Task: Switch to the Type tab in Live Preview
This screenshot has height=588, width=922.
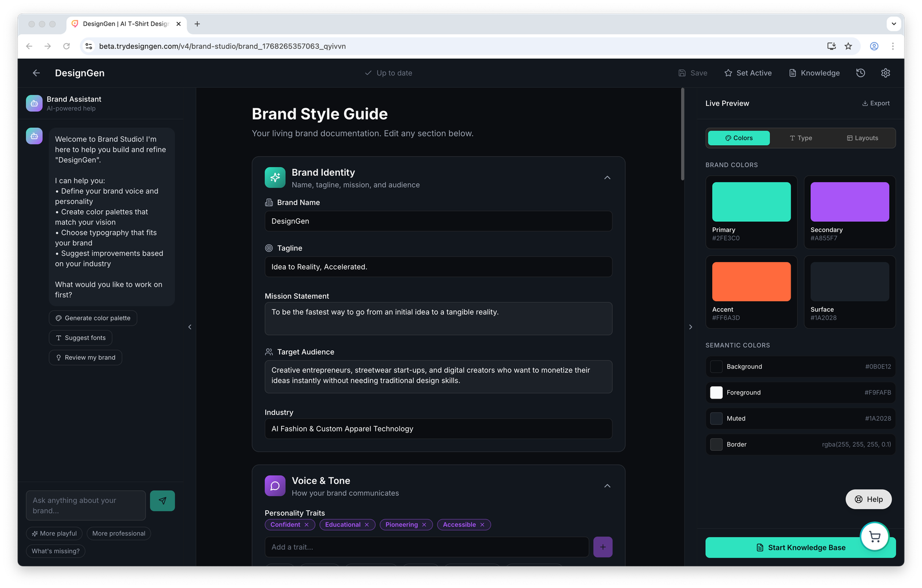Action: click(800, 138)
